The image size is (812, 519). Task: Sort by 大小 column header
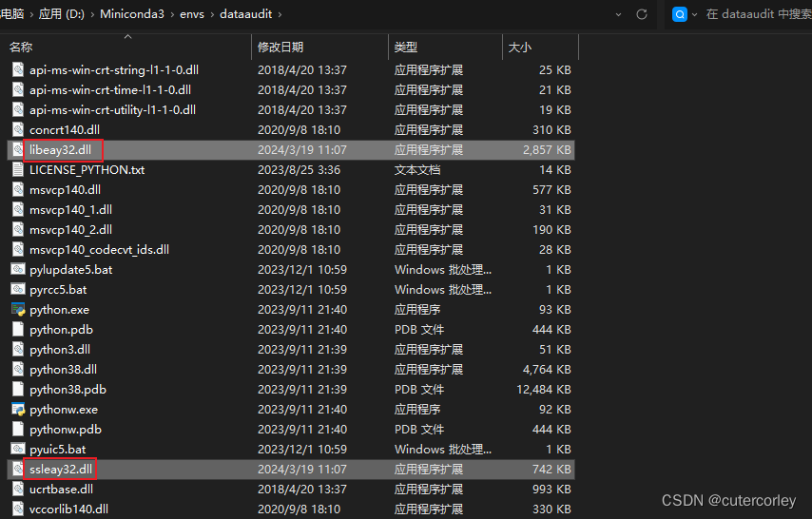[x=519, y=48]
